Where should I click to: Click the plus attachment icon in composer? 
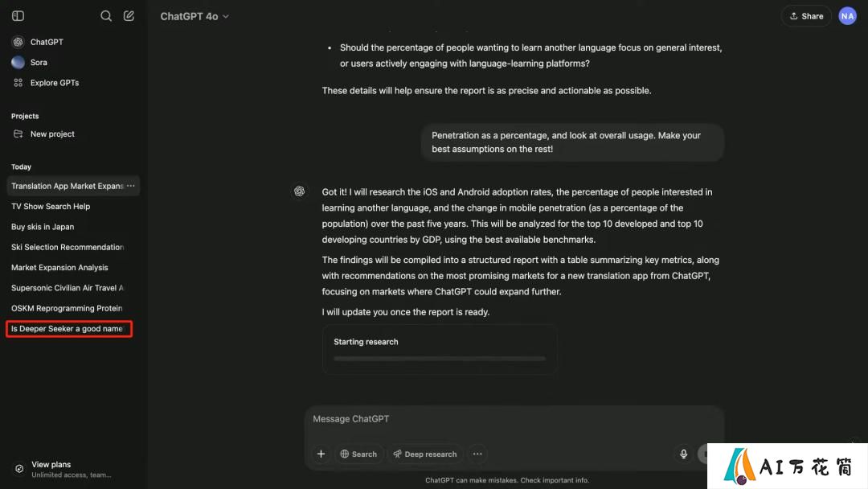(x=321, y=454)
